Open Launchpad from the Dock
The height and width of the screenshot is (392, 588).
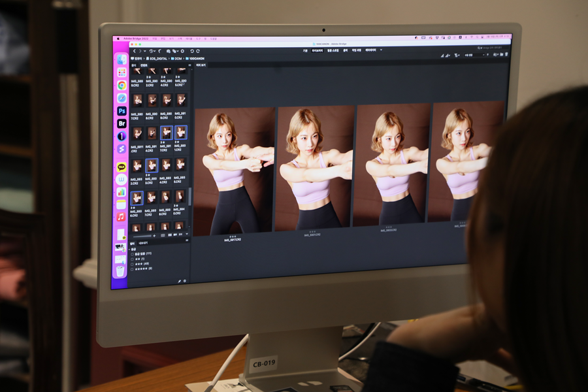(x=122, y=72)
